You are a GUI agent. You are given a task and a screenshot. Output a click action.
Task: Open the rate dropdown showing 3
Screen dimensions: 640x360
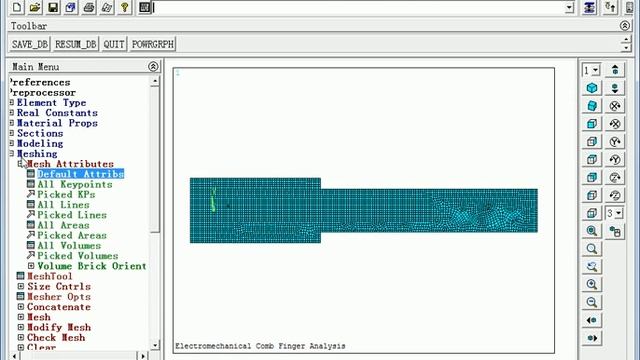click(619, 213)
